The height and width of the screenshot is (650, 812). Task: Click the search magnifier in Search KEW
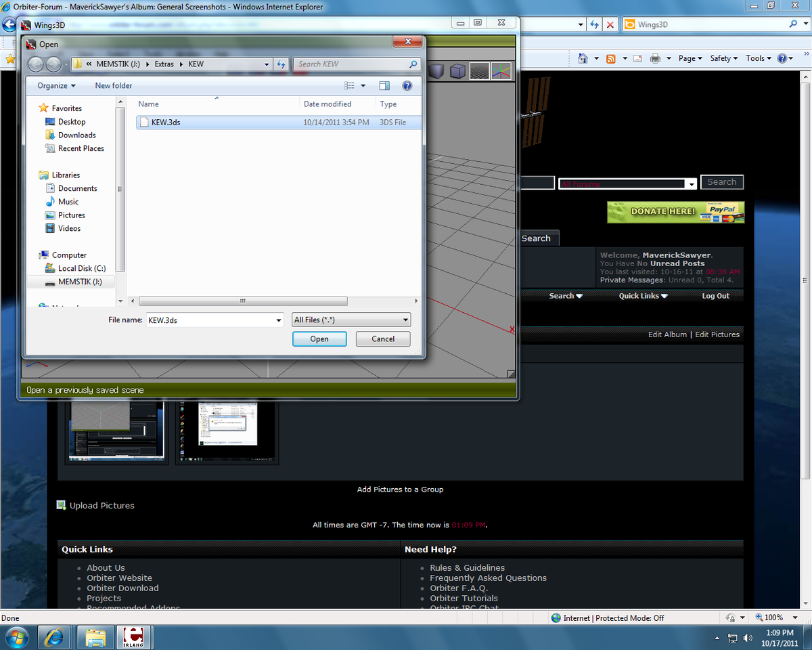click(x=413, y=64)
